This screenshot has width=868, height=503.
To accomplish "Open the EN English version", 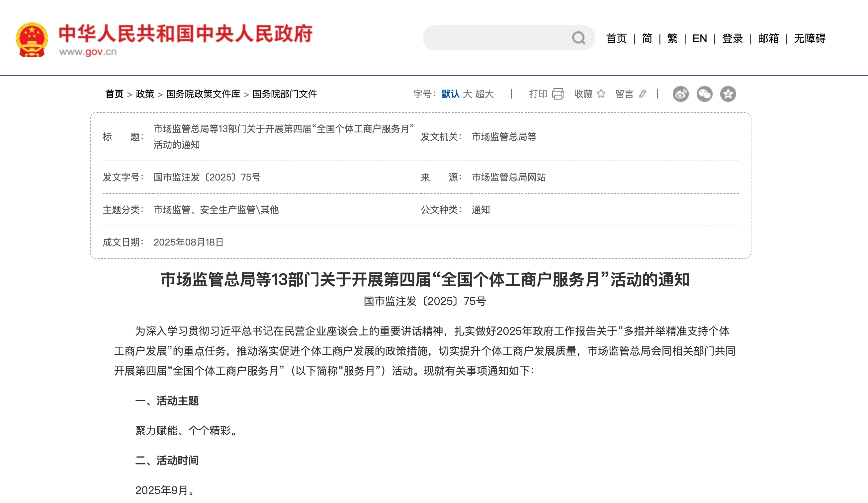I will [700, 38].
